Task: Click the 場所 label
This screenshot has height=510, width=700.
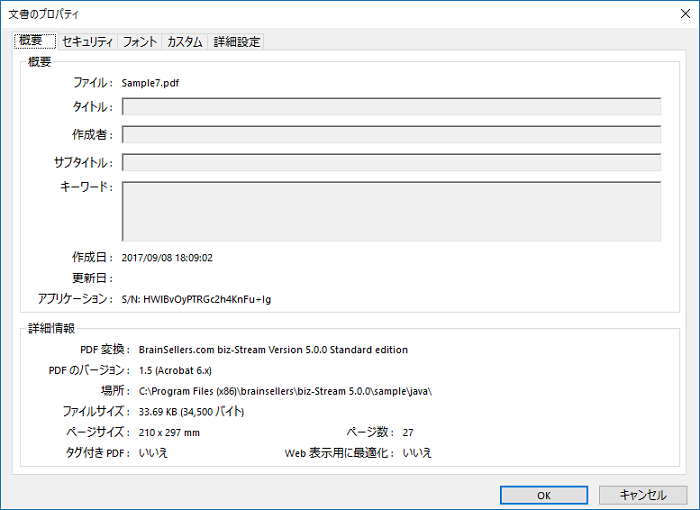Action: point(116,391)
